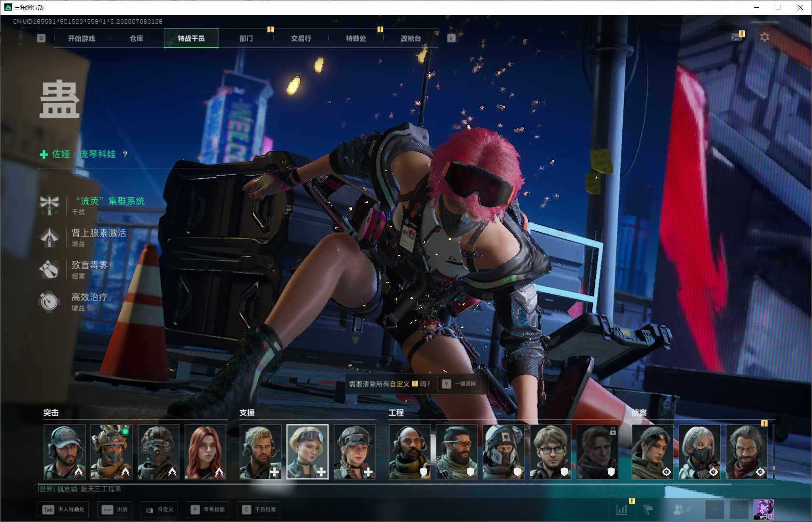Open the 部门 tab
The width and height of the screenshot is (812, 522).
[x=246, y=38]
